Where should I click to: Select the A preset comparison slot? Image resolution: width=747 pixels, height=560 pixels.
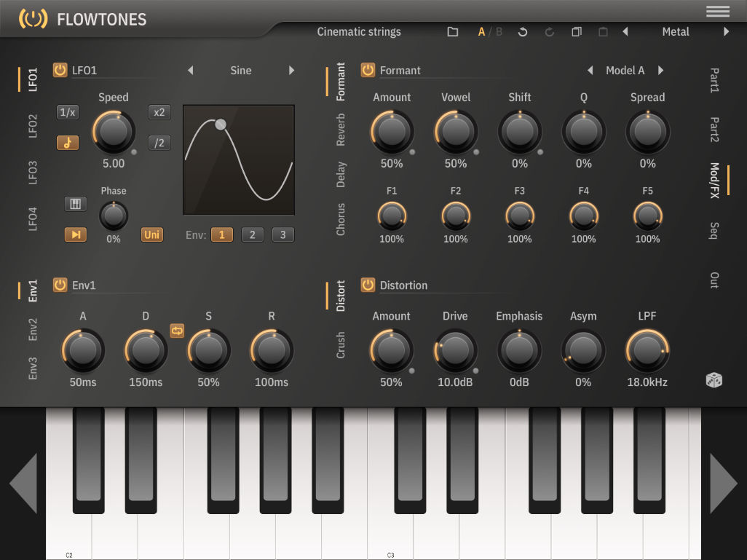(x=481, y=32)
